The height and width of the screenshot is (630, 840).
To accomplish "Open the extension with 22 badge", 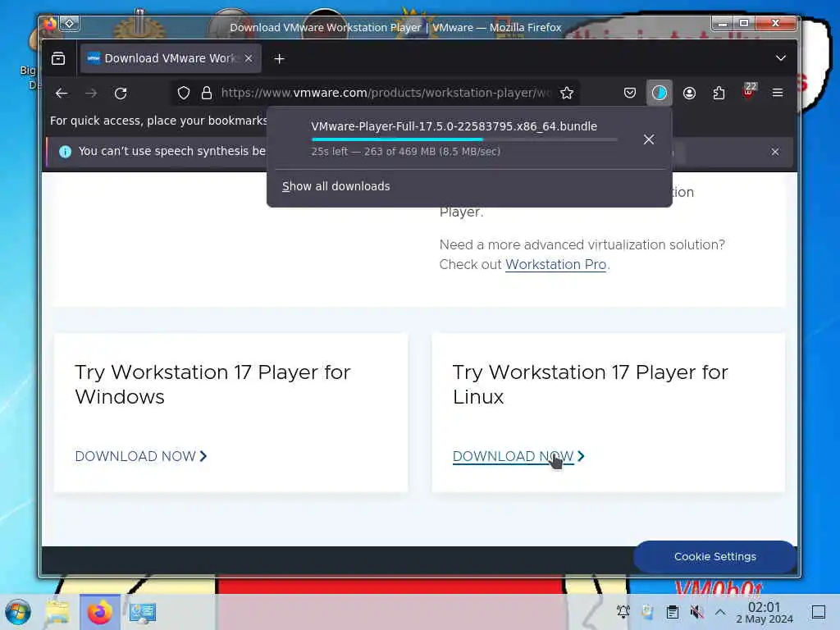I will coord(749,91).
